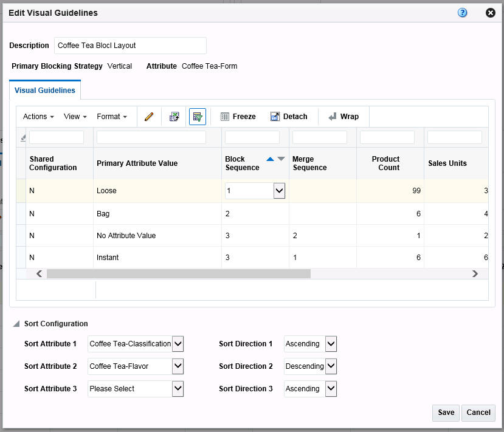Click the Cancel button
The image size is (504, 432).
pyautogui.click(x=478, y=413)
